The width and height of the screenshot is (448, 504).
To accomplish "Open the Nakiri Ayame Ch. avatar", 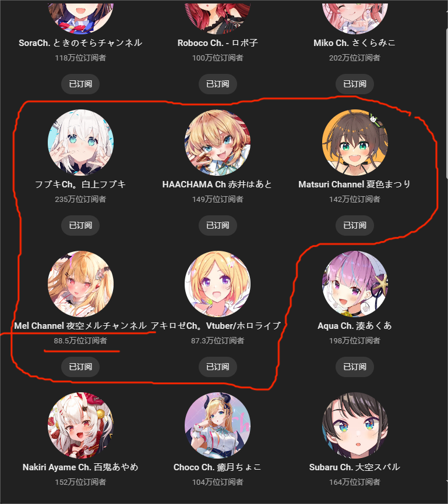I will click(x=80, y=425).
